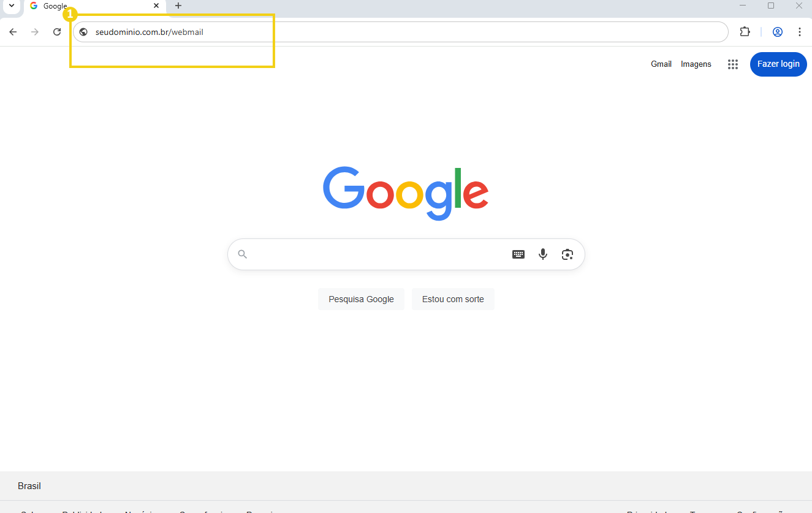Open the Chrome profile icon
The height and width of the screenshot is (513, 812).
(778, 32)
